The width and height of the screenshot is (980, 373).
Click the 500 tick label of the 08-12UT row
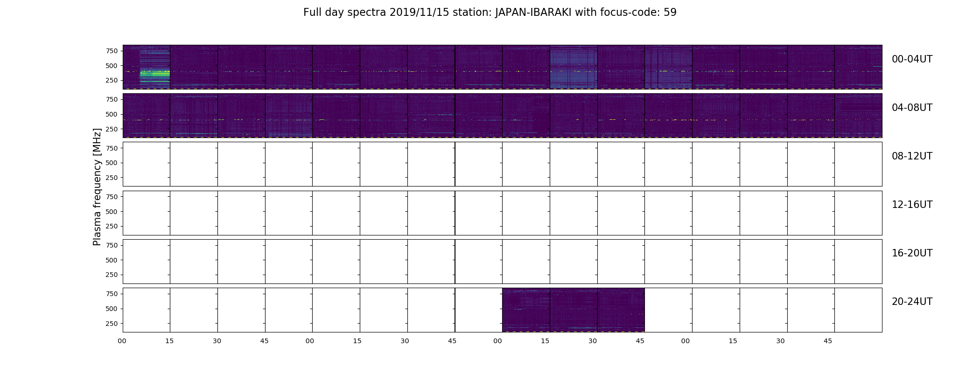(x=112, y=163)
